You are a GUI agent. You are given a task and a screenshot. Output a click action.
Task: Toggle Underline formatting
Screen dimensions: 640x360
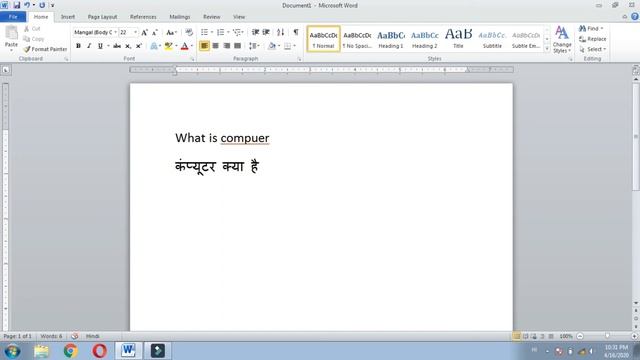coord(100,46)
